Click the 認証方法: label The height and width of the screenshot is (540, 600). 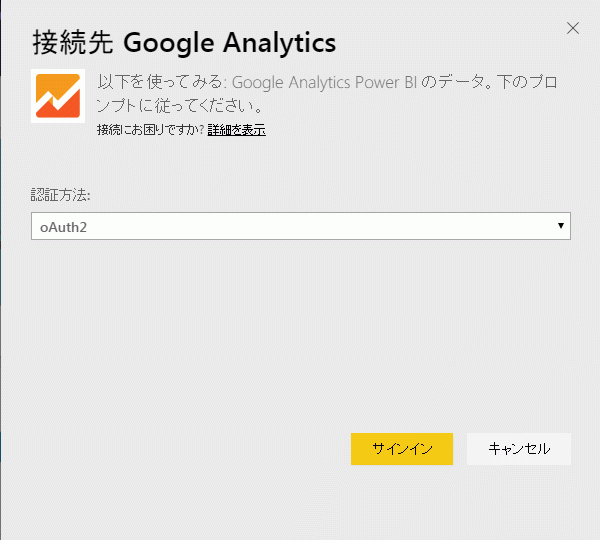[60, 195]
